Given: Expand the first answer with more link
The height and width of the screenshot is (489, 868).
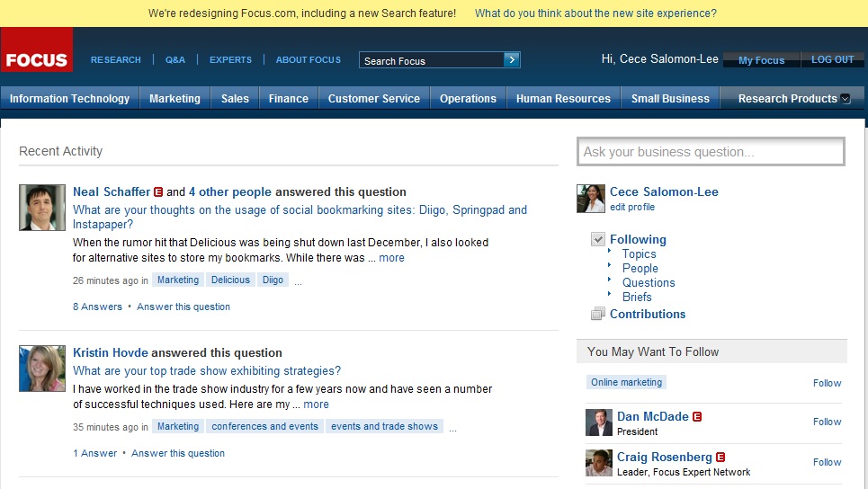Looking at the screenshot, I should click(391, 258).
